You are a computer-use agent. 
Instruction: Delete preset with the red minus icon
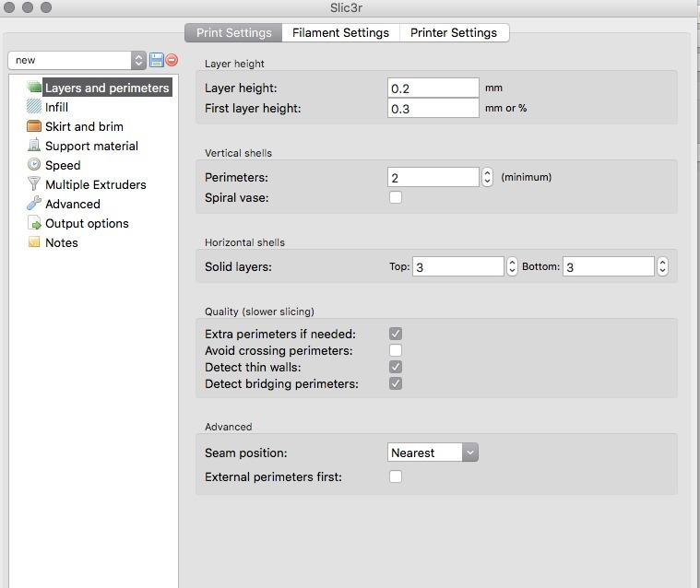172,60
